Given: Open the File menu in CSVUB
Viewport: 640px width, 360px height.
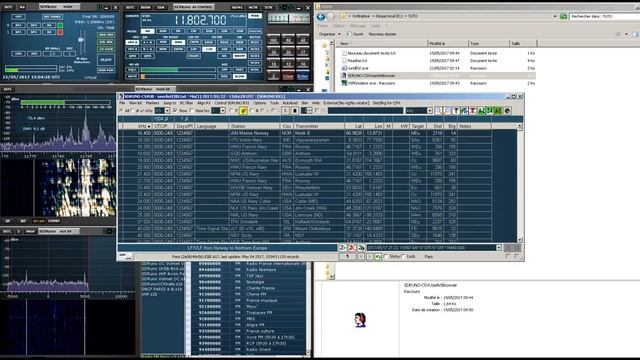Looking at the screenshot, I should coord(122,103).
